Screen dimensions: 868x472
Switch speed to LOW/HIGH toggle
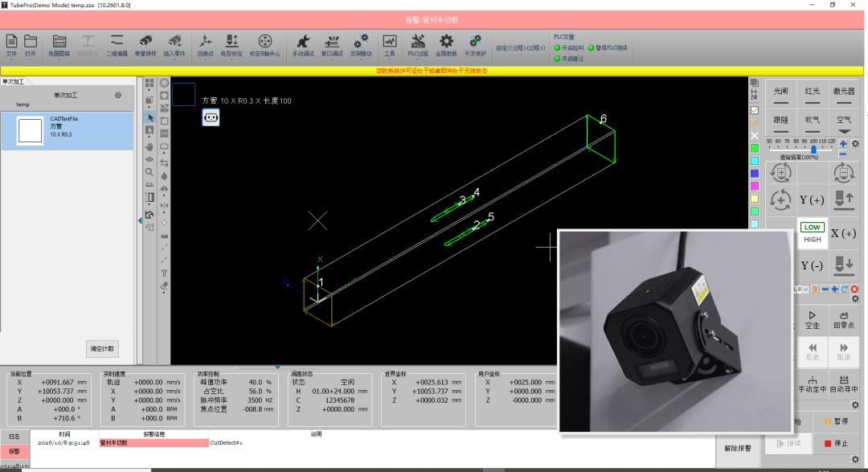[x=812, y=232]
